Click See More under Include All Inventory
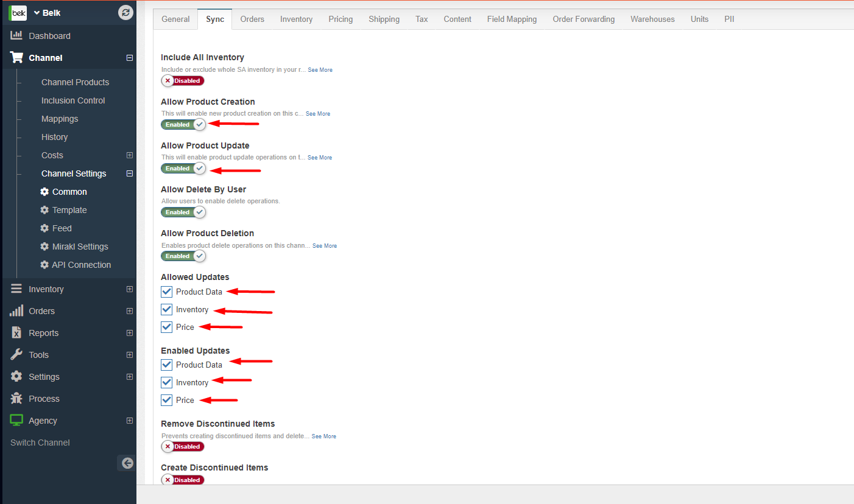Screen dimensions: 854x504 pos(320,70)
